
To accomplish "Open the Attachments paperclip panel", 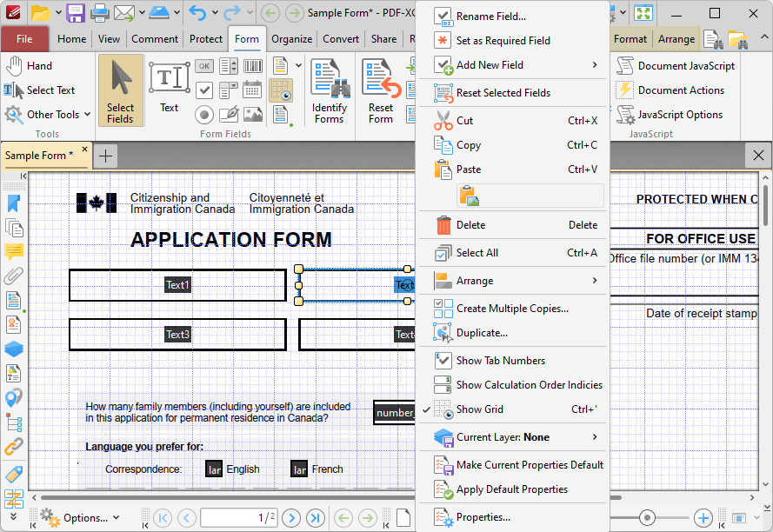I will (x=13, y=276).
